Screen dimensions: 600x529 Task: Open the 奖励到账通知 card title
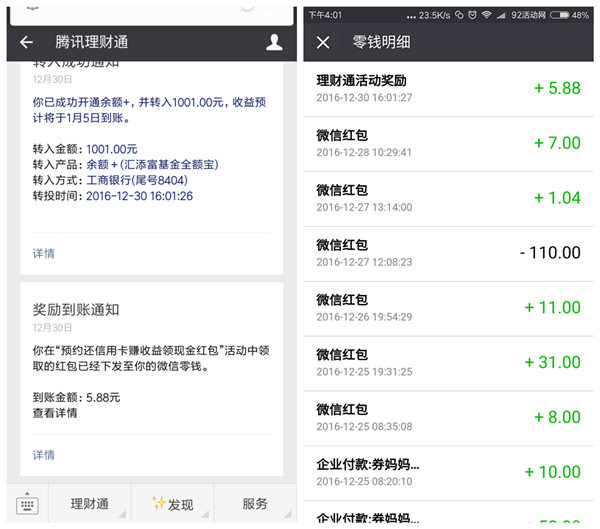(x=76, y=309)
